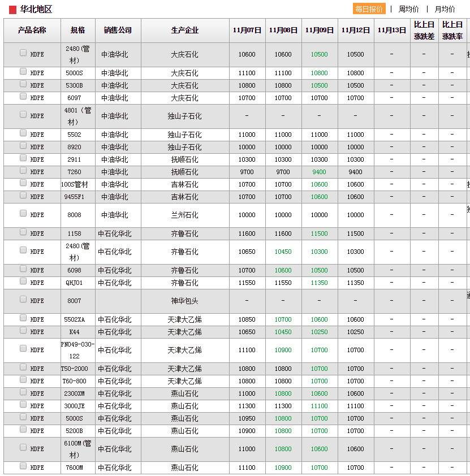Click 11月08日 price 10900 in 7600M row
Viewport: 470px width, 476px height.
pos(283,468)
